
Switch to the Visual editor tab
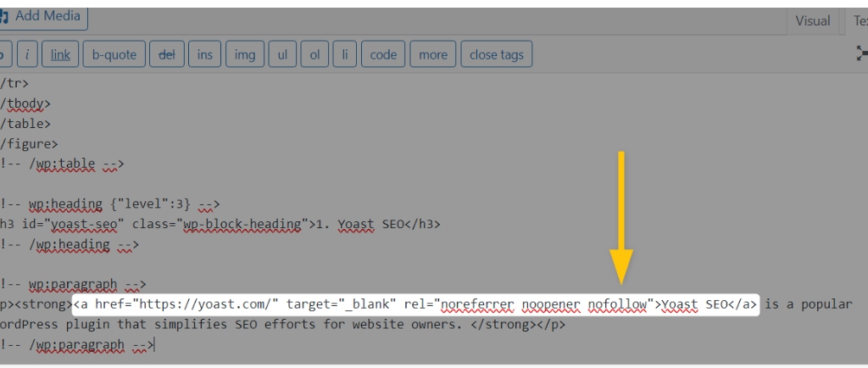pos(813,21)
